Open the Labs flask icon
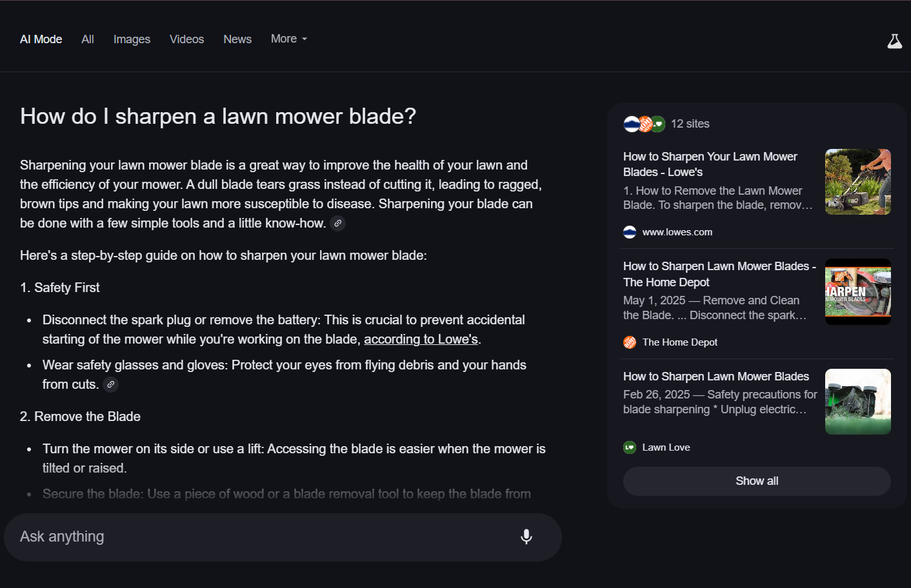 click(x=894, y=41)
